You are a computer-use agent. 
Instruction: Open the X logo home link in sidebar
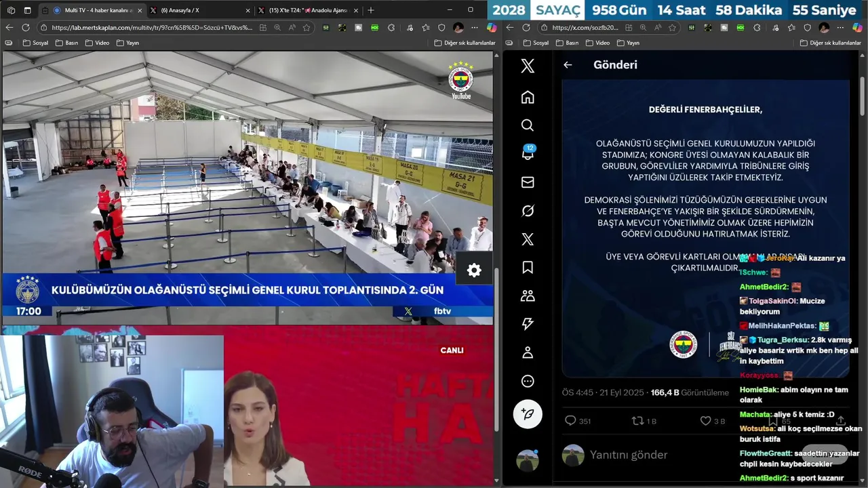tap(528, 66)
